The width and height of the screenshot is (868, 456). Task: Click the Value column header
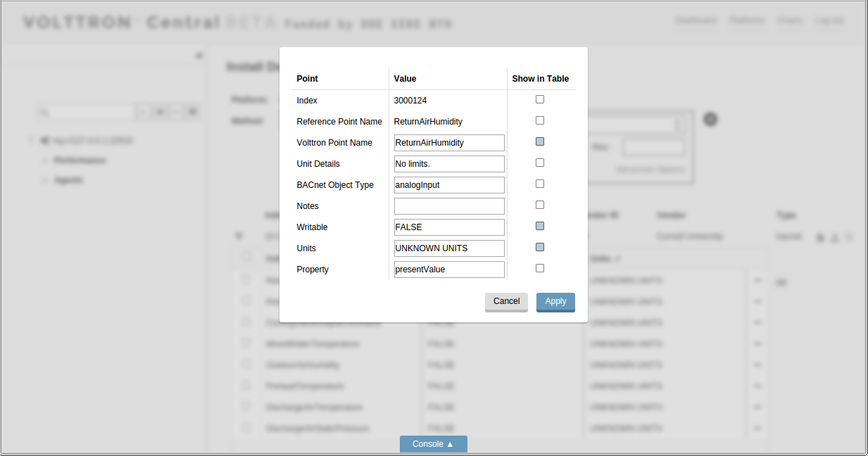(x=405, y=79)
